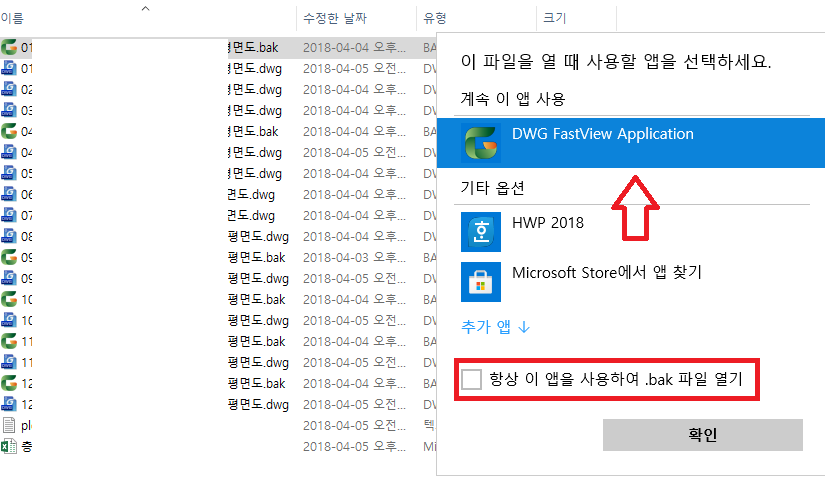Select the Excel file icon in list
825x494 pixels.
9,446
